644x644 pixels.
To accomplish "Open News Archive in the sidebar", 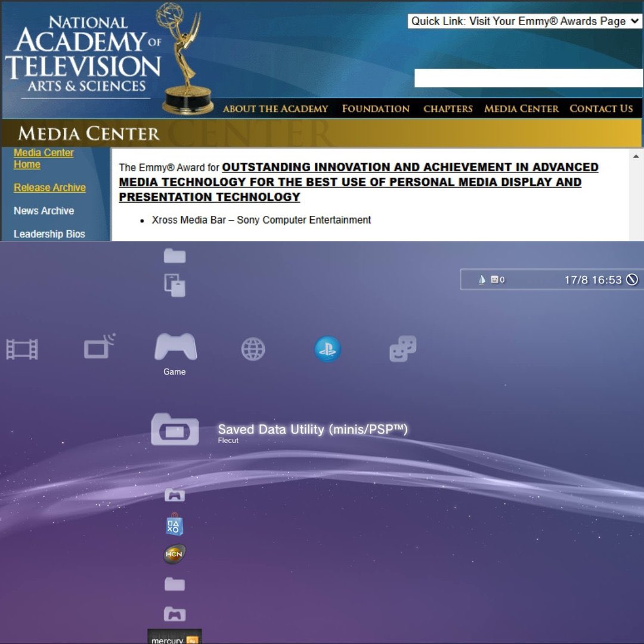I will click(x=44, y=210).
